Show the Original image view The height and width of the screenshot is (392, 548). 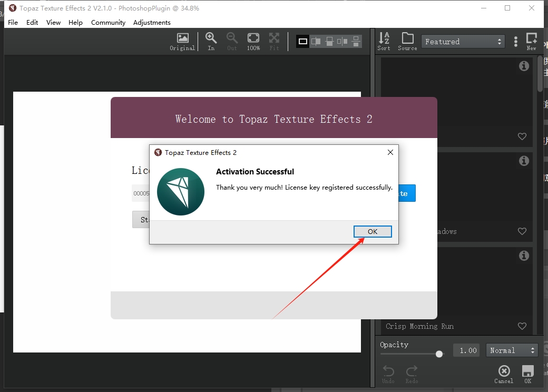coord(182,42)
